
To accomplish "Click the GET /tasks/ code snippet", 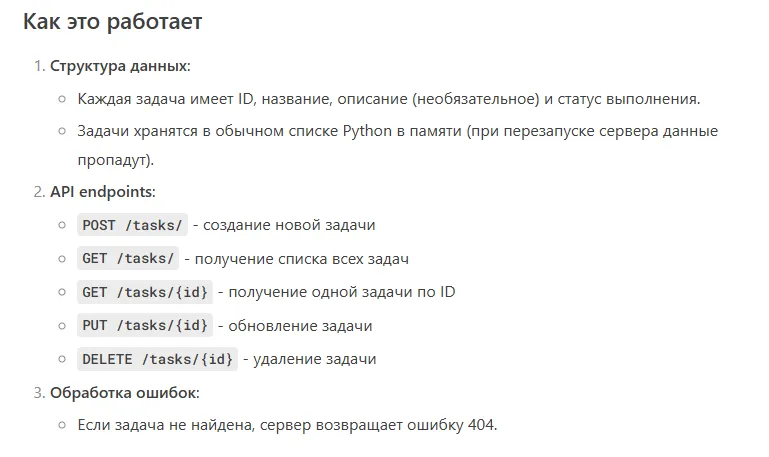I will tap(128, 258).
